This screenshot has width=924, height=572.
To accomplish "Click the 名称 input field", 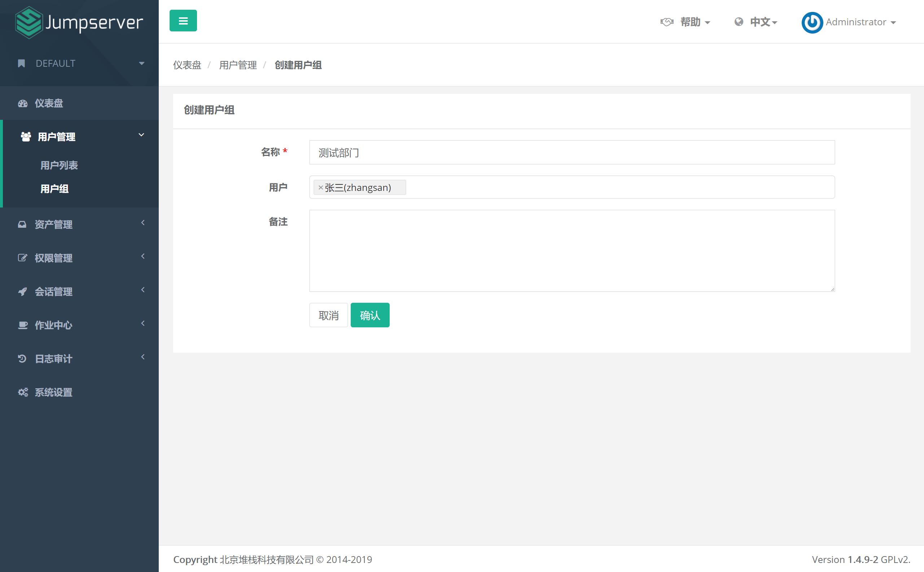I will tap(572, 152).
